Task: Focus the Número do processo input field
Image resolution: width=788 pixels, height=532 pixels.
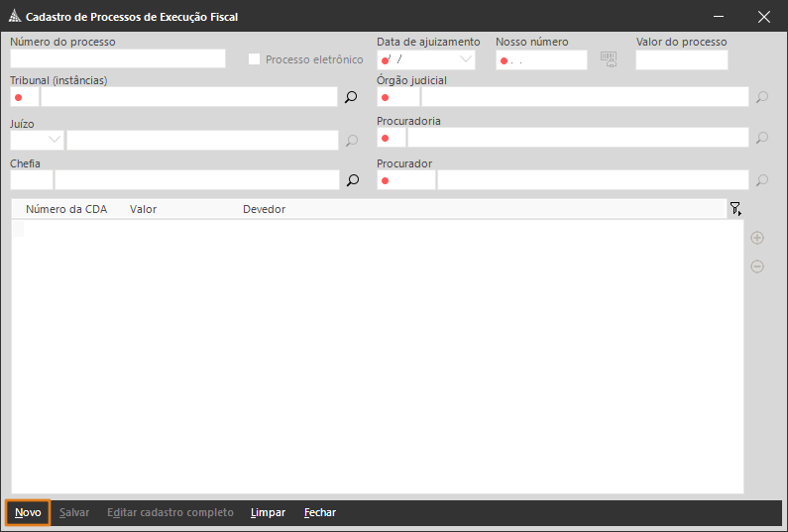Action: pyautogui.click(x=118, y=59)
